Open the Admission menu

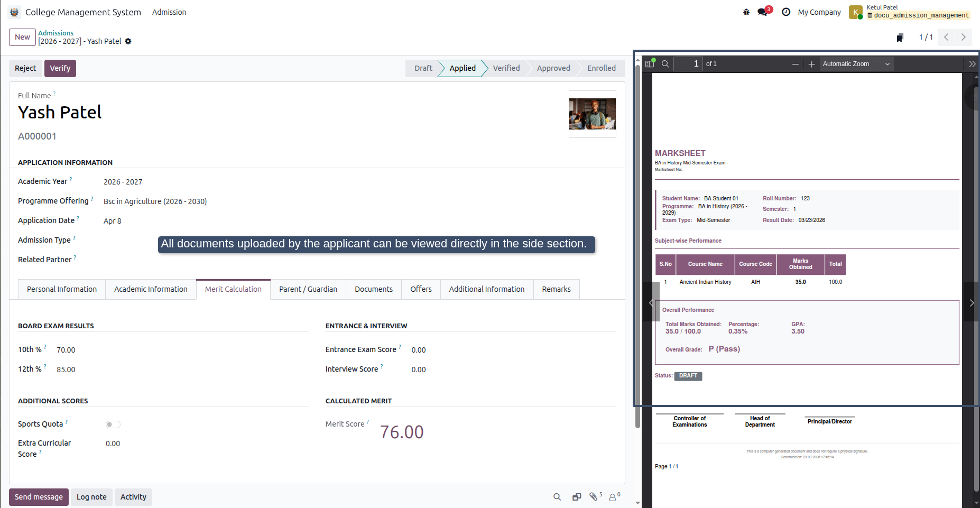169,12
